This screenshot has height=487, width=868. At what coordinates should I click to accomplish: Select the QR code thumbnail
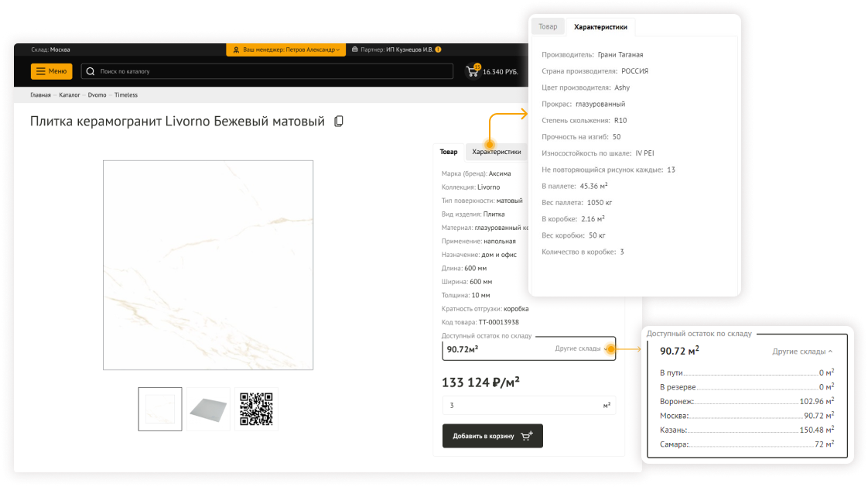click(256, 409)
